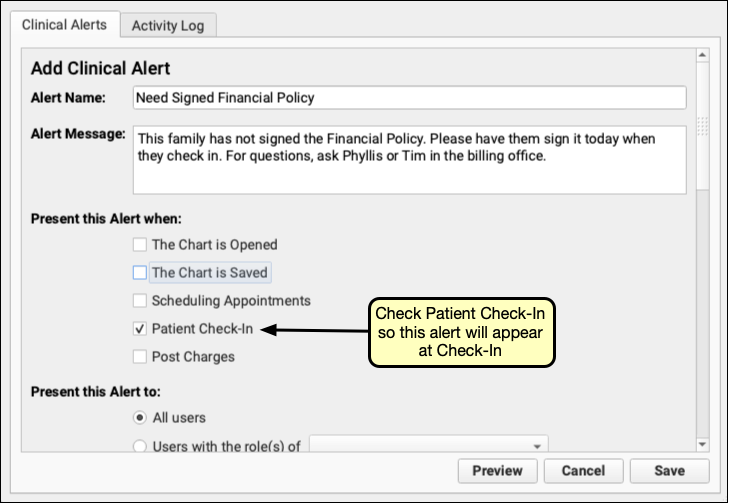Check The Chart is Saved option
729x504 pixels.
coord(140,272)
